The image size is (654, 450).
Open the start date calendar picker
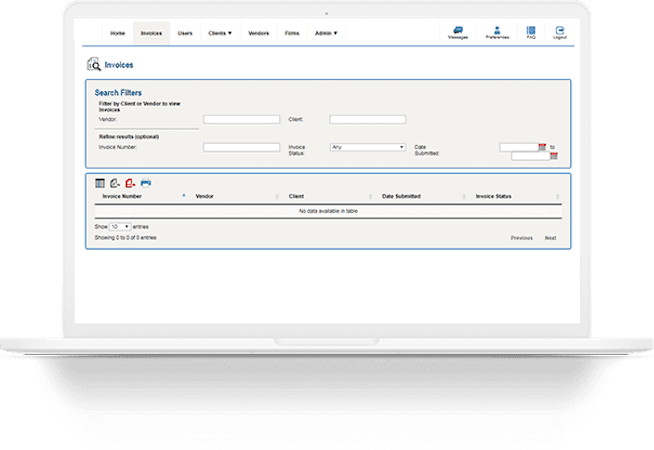click(x=542, y=147)
